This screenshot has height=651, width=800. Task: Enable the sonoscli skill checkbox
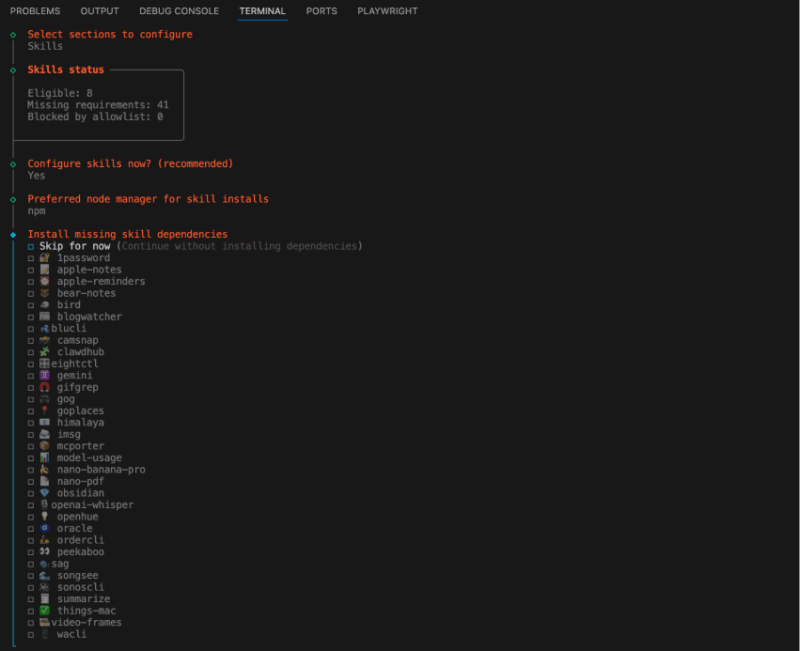pyautogui.click(x=32, y=587)
